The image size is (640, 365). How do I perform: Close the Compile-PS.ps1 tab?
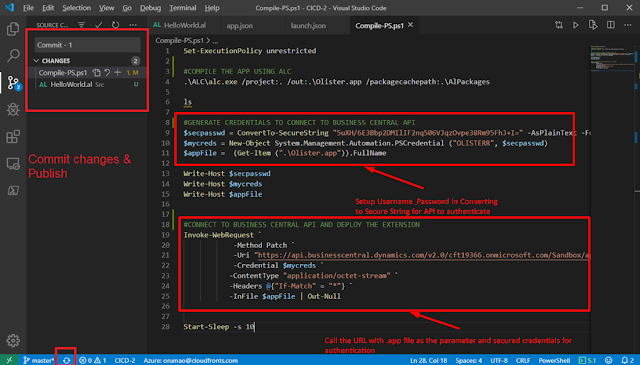411,25
